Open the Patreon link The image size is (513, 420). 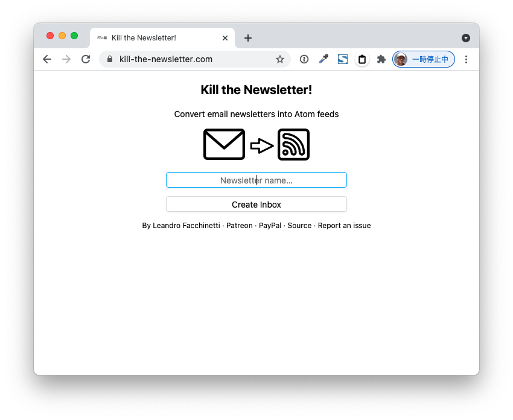tap(240, 225)
